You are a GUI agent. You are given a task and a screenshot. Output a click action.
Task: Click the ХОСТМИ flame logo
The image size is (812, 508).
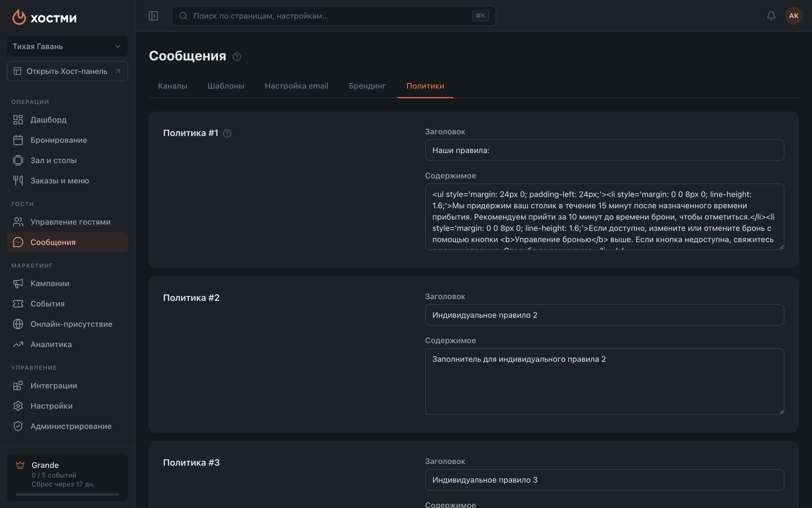click(19, 17)
